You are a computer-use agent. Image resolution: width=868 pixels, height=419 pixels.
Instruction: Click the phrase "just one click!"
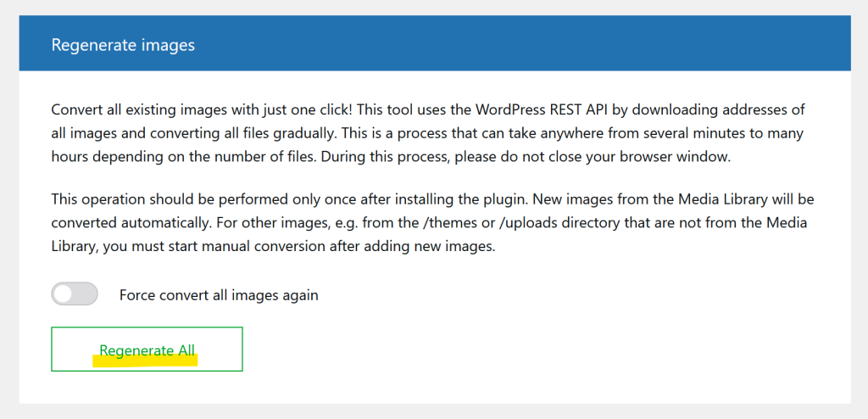(312, 110)
